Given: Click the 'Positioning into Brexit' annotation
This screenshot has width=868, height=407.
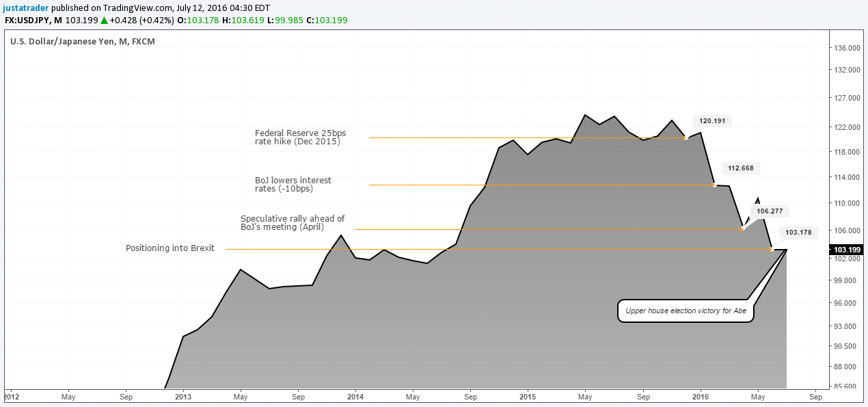Looking at the screenshot, I should [169, 248].
